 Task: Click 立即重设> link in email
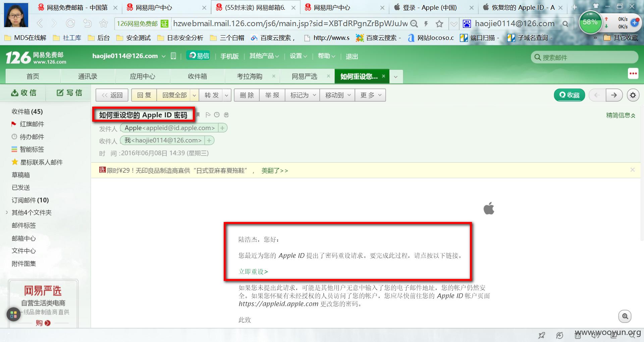tap(253, 272)
